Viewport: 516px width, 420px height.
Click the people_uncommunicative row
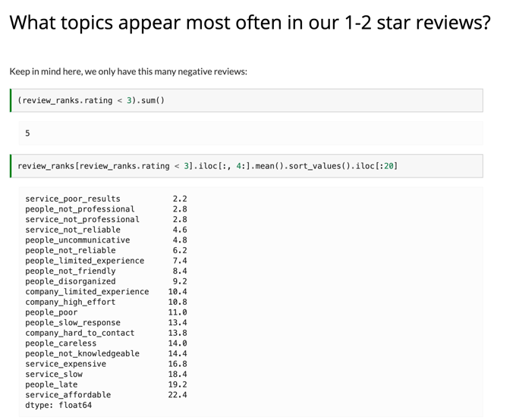(x=77, y=240)
